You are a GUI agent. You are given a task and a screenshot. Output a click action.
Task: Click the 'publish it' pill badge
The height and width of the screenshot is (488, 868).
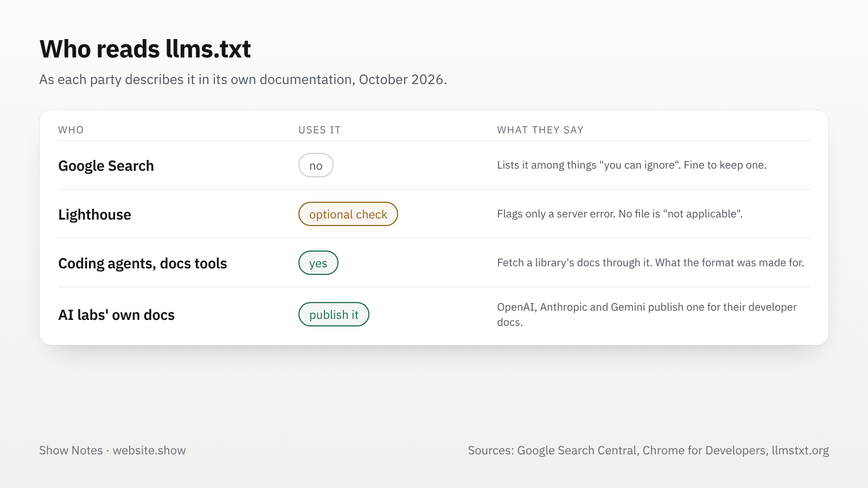(334, 314)
